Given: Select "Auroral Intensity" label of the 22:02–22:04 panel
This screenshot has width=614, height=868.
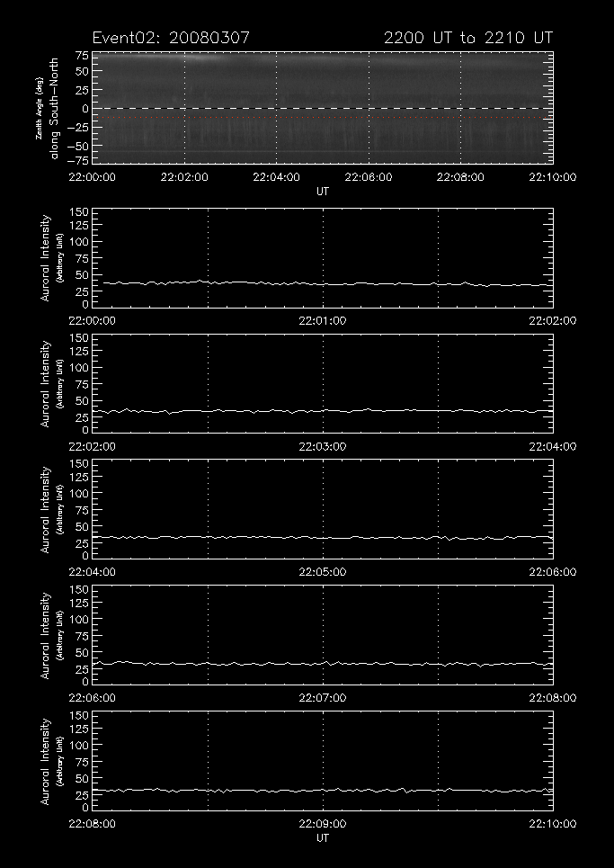Looking at the screenshot, I should 45,383.
